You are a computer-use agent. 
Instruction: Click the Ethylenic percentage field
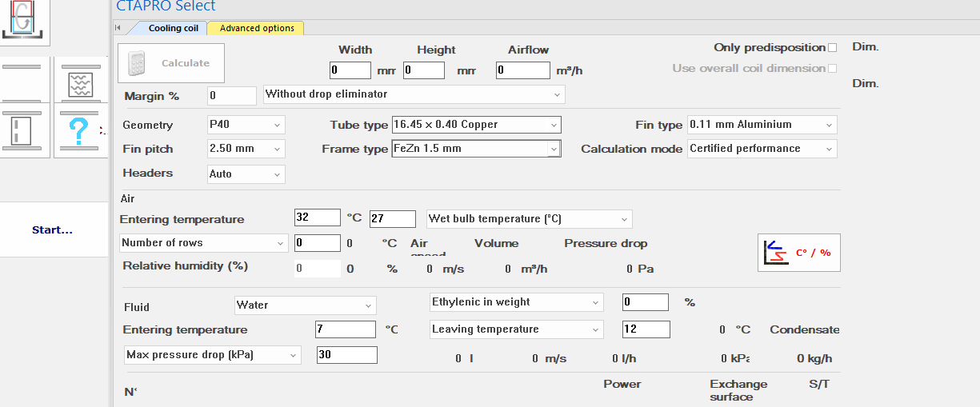pos(646,302)
